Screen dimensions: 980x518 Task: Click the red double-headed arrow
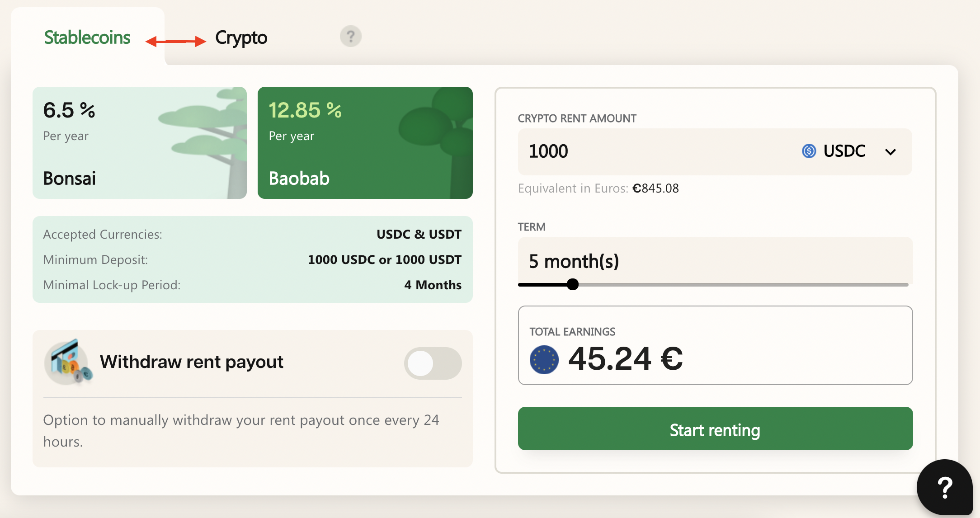click(x=175, y=42)
